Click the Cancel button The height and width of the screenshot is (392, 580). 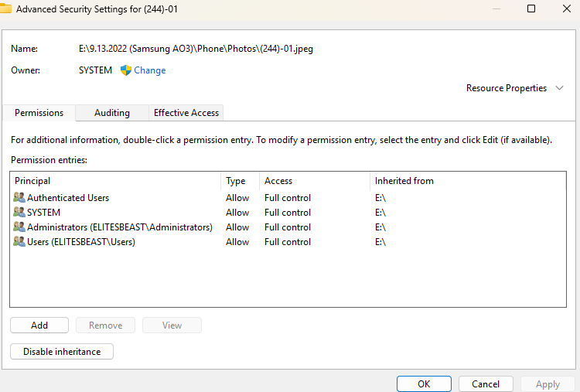point(486,383)
